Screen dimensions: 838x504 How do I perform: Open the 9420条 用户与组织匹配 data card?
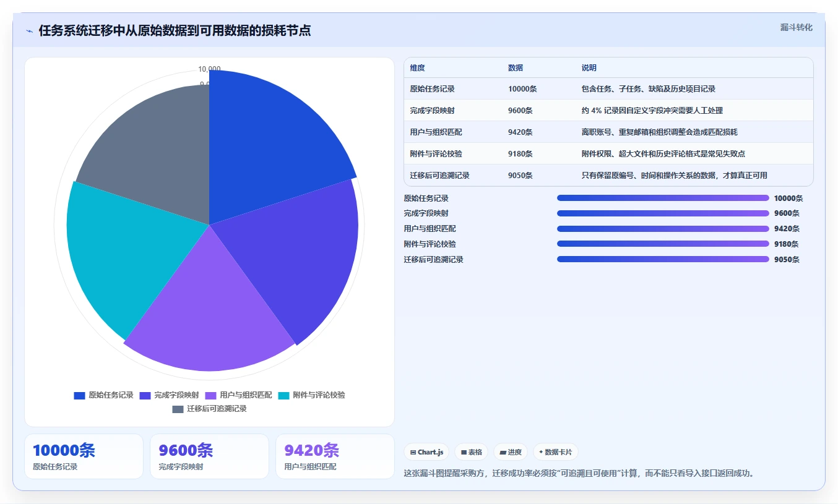(x=335, y=456)
